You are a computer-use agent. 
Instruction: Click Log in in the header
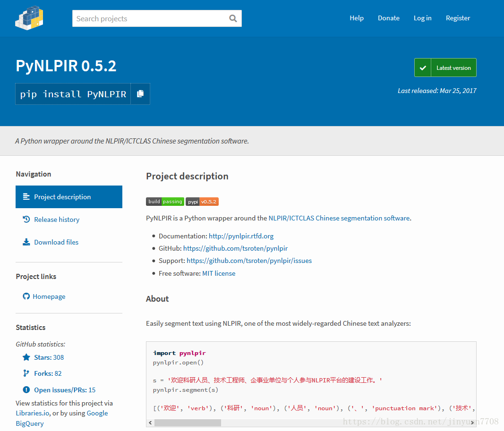(x=422, y=18)
